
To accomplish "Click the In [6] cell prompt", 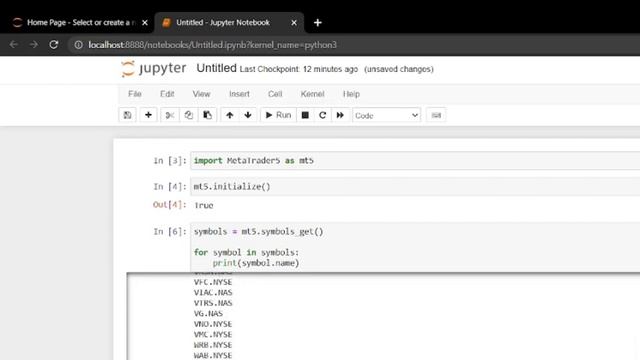I will (170, 231).
